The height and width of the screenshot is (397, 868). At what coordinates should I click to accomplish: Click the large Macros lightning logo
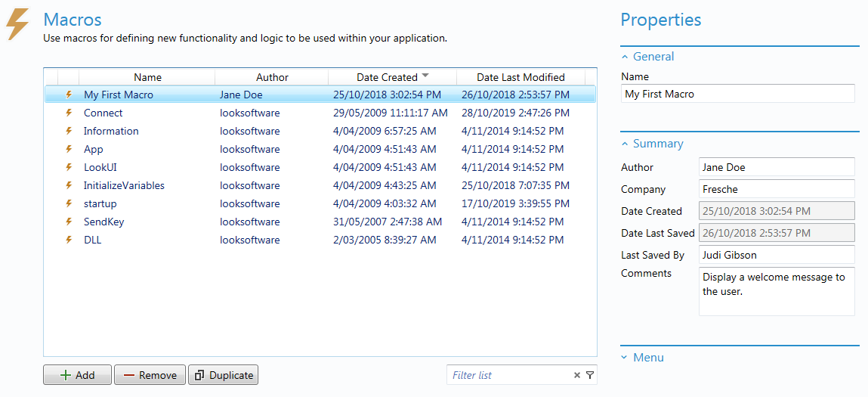[x=17, y=24]
